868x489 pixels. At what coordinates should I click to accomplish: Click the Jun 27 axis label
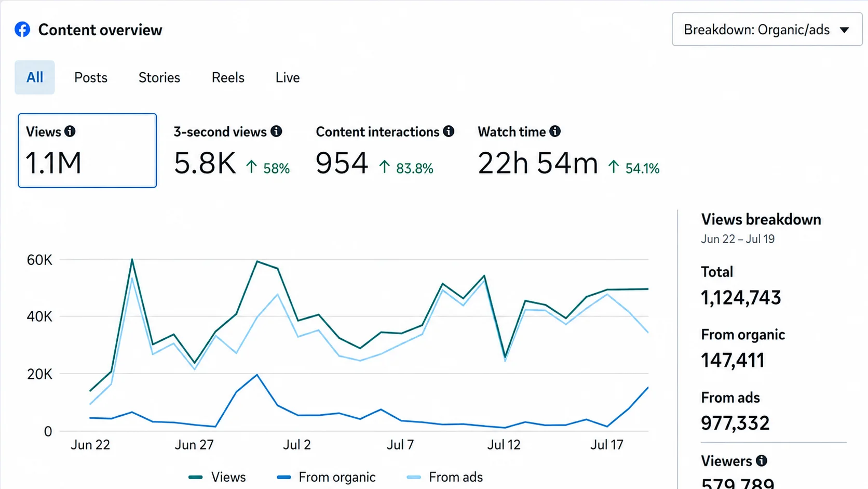[194, 445]
